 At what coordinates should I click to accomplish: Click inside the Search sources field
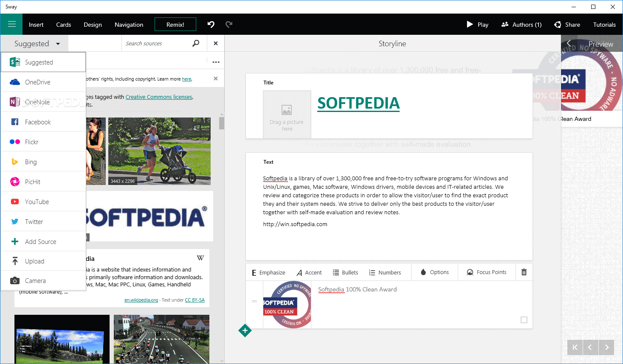click(157, 43)
